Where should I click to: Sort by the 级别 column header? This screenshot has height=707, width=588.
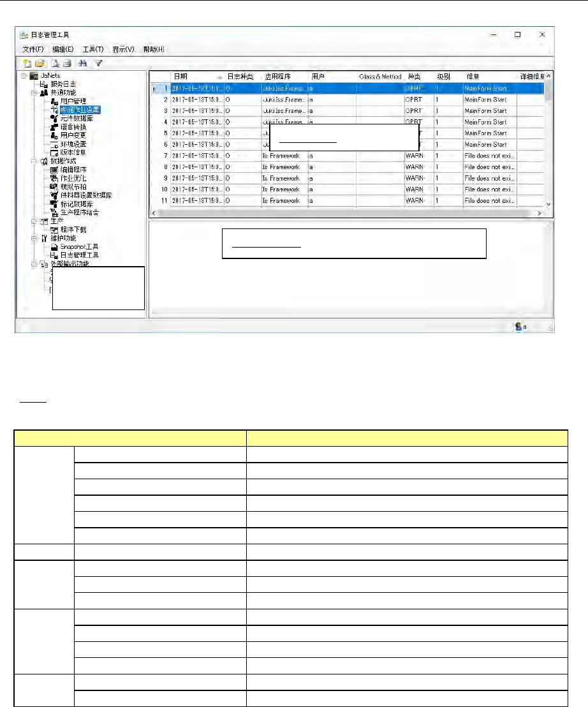[448, 77]
